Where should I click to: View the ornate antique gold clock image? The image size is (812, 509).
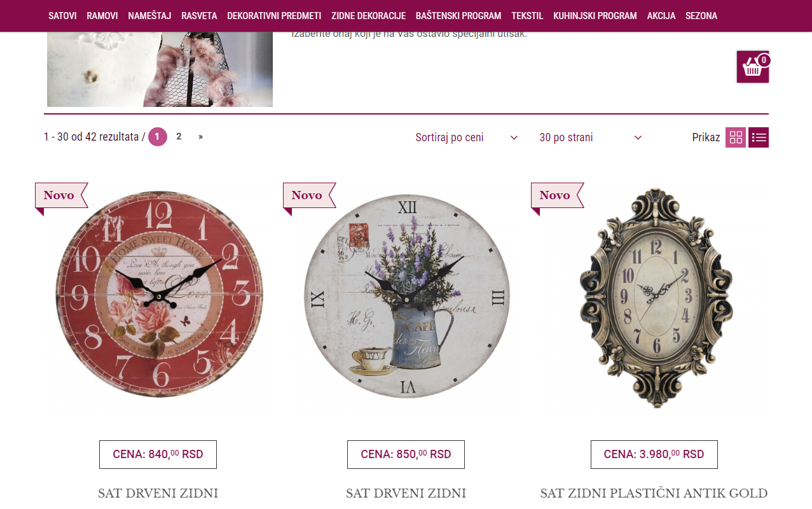[655, 298]
